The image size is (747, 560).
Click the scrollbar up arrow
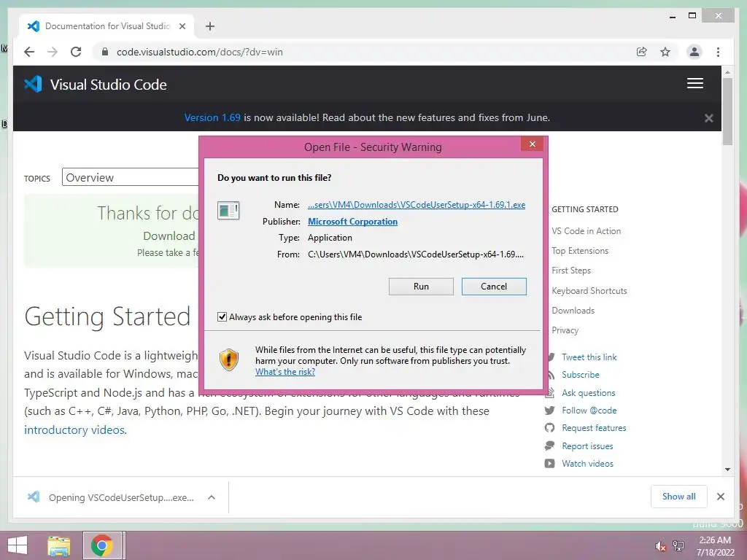tap(727, 72)
